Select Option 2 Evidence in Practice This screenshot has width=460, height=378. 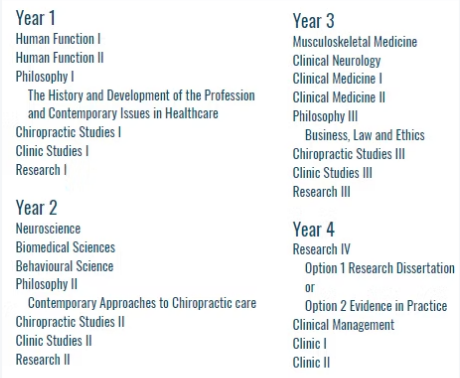point(376,306)
